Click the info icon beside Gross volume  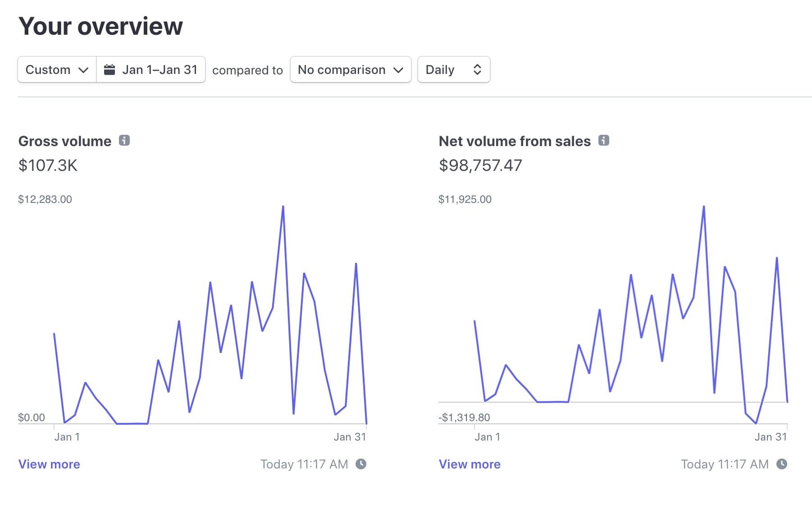[124, 141]
